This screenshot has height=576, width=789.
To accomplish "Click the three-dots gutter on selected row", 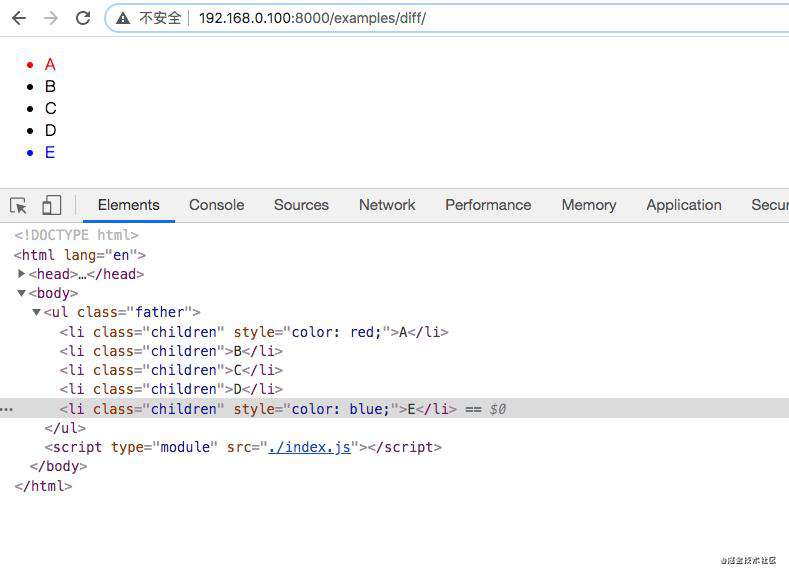I will pos(7,409).
